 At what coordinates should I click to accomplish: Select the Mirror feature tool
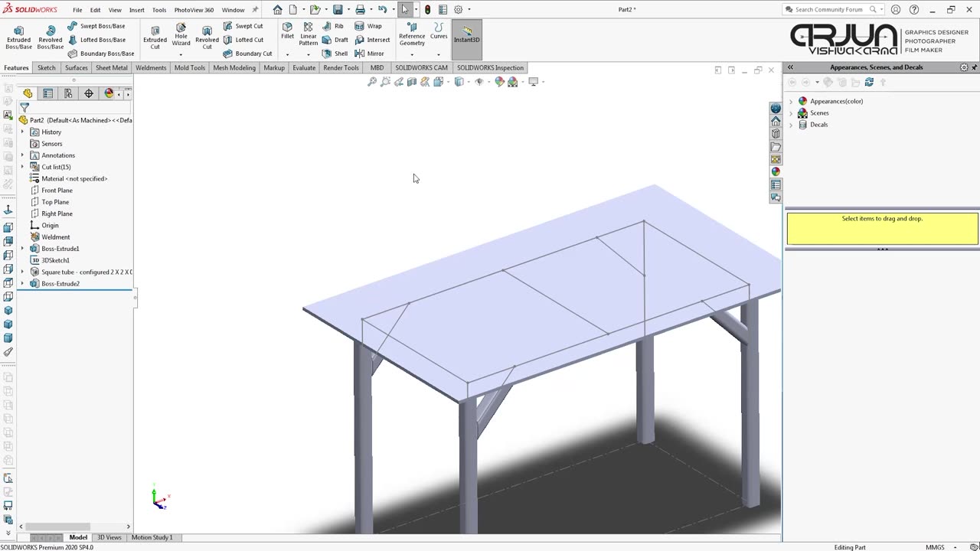pyautogui.click(x=369, y=54)
